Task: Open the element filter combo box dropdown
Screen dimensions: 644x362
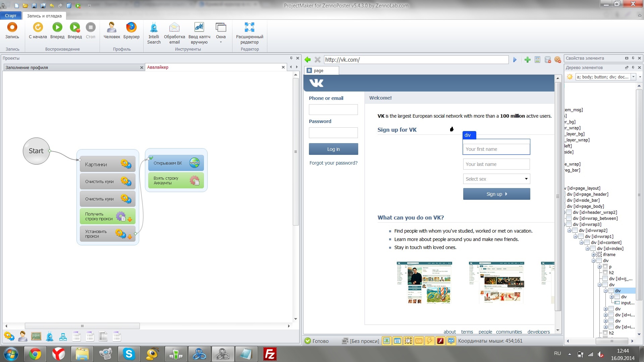Action: tap(633, 77)
